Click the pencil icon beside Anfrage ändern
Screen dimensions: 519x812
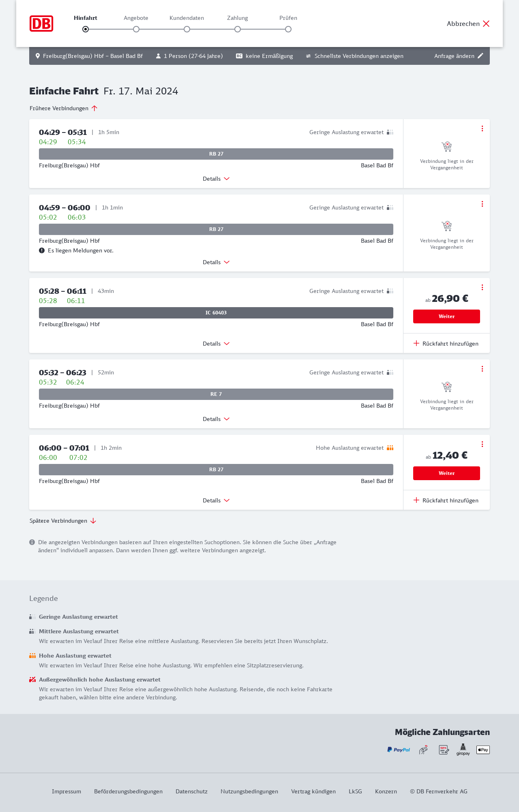click(480, 56)
